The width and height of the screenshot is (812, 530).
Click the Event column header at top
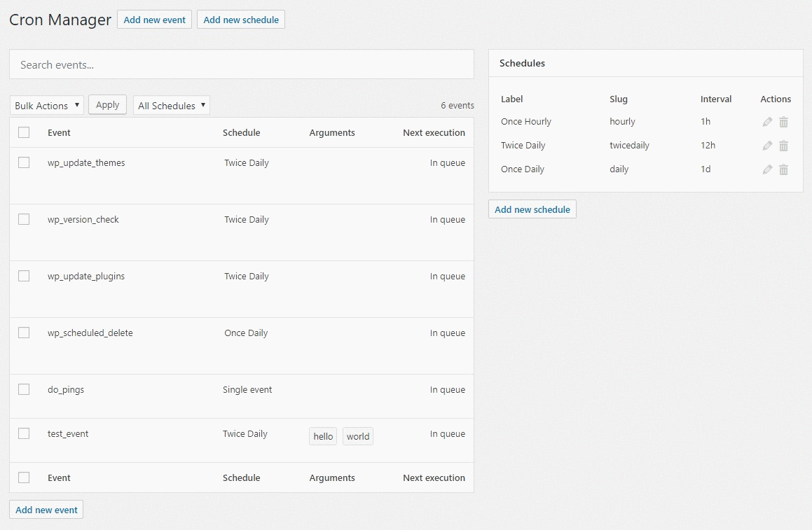[x=59, y=132]
